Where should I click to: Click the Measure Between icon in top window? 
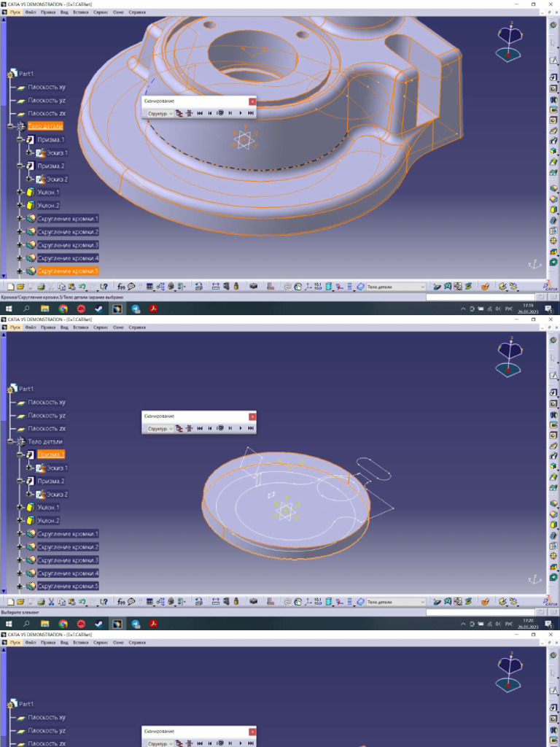pyautogui.click(x=215, y=287)
